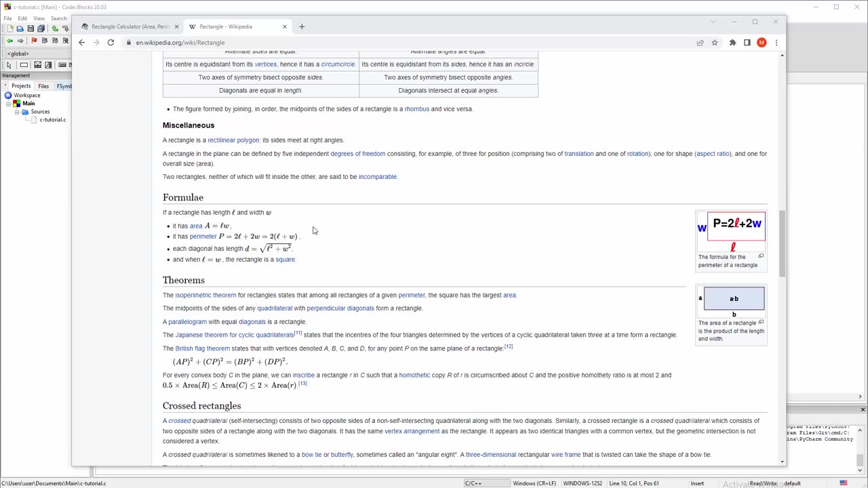Go back in Chrome using the back arrow
The width and height of the screenshot is (868, 488).
(x=82, y=43)
